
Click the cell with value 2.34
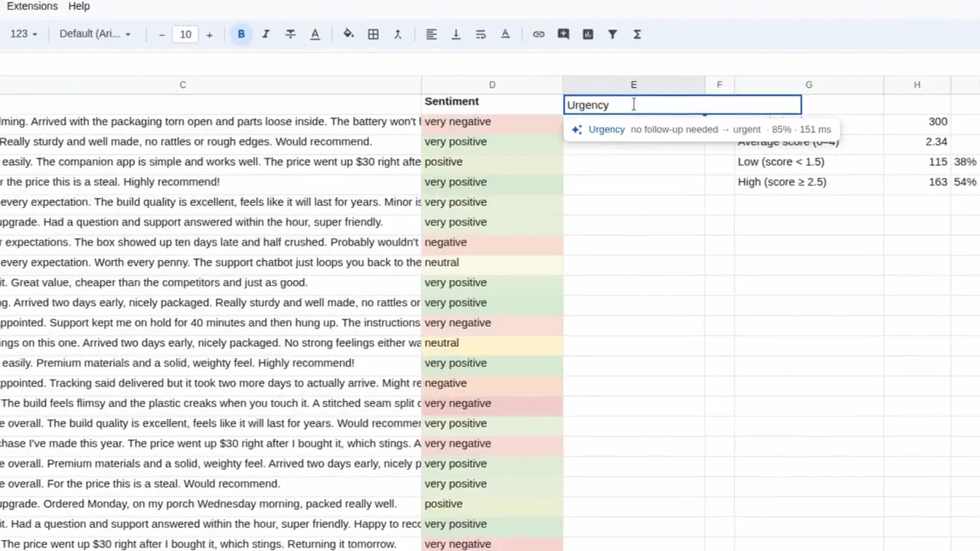[916, 142]
